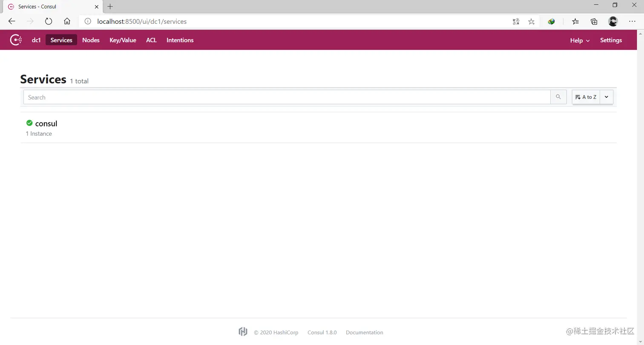This screenshot has height=345, width=644.
Task: Open the ACL tab
Action: coord(151,40)
